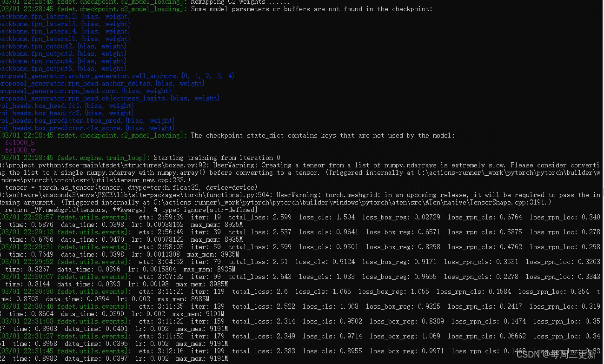
Task: Click the 'loss_cls: 1.504' value
Action: (327, 217)
